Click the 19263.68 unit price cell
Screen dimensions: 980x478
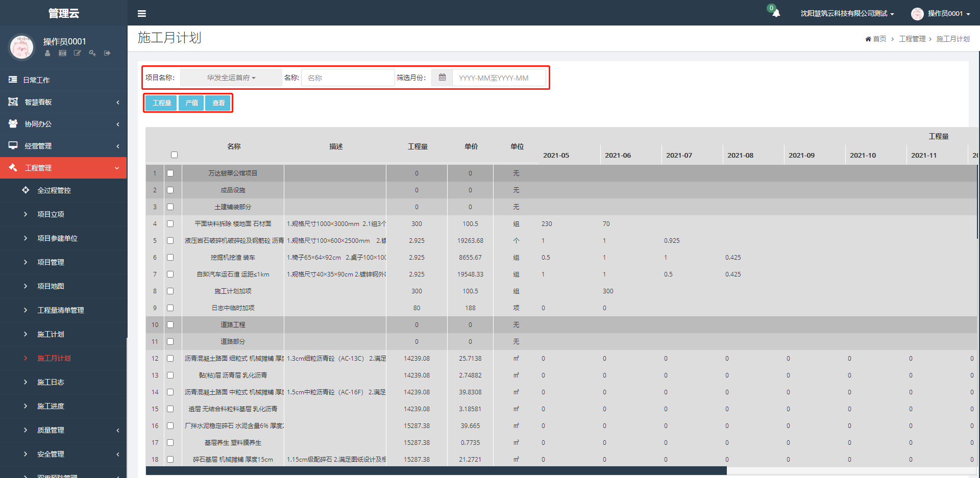[x=470, y=241]
